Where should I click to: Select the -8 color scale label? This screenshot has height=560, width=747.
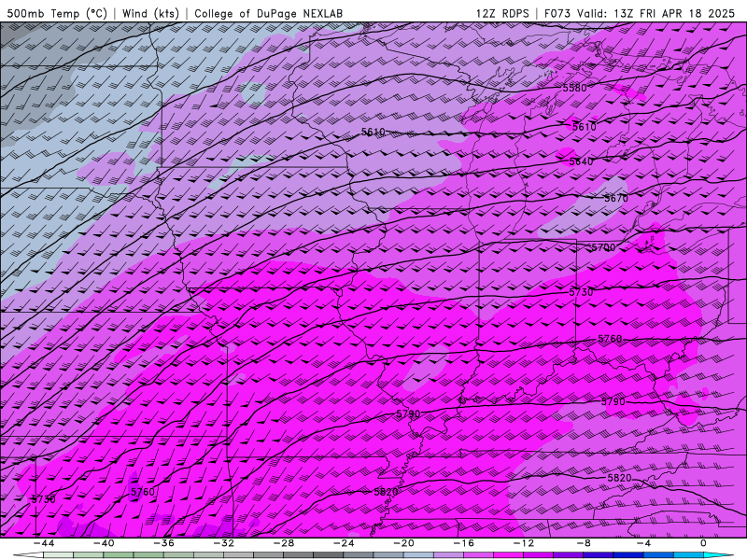click(x=584, y=543)
